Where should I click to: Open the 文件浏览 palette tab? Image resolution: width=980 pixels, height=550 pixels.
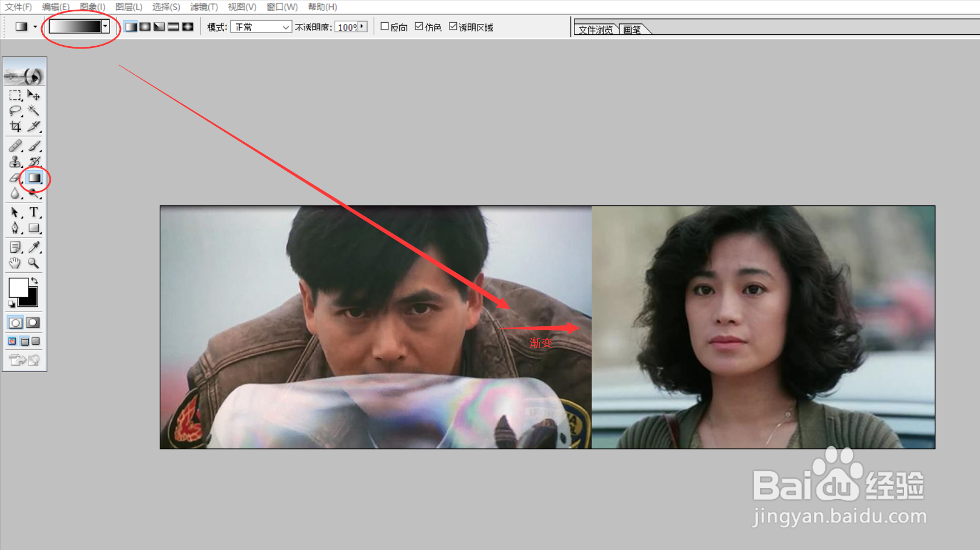[596, 30]
